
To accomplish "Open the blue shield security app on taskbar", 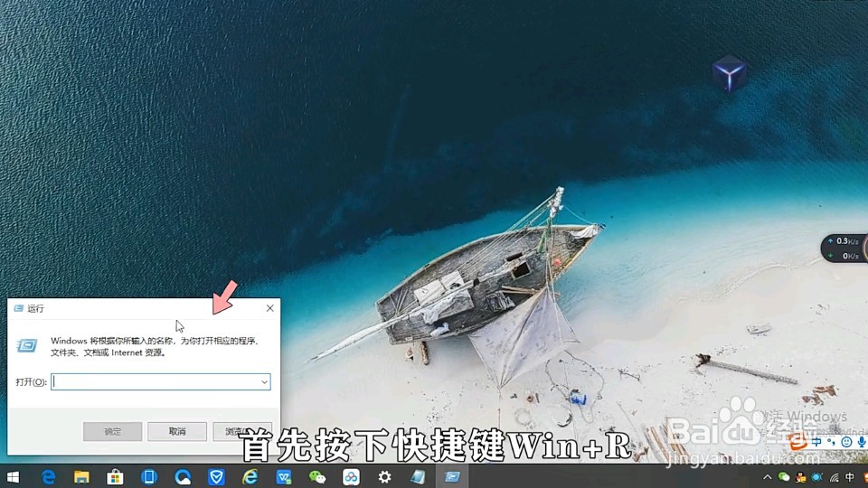I will [216, 477].
